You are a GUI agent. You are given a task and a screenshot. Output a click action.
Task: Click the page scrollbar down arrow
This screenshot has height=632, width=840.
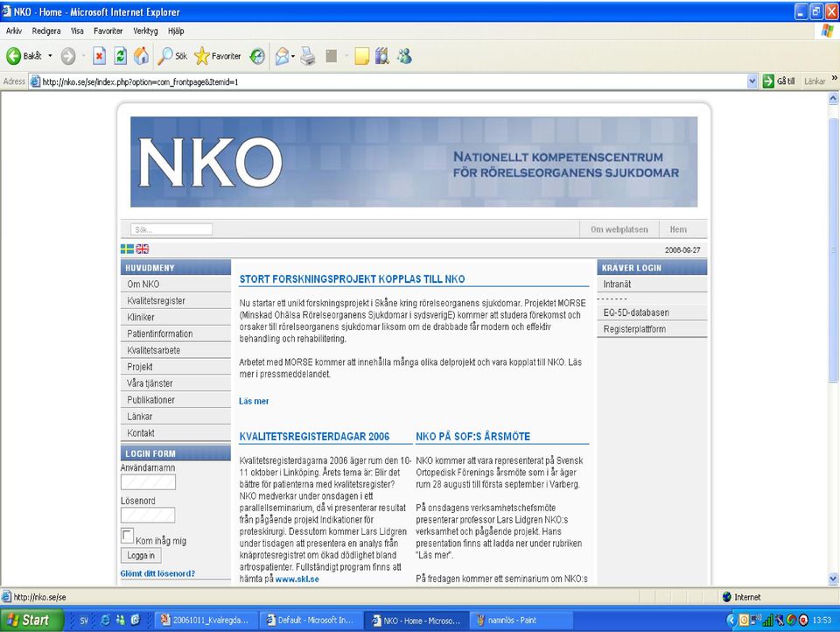(x=833, y=579)
